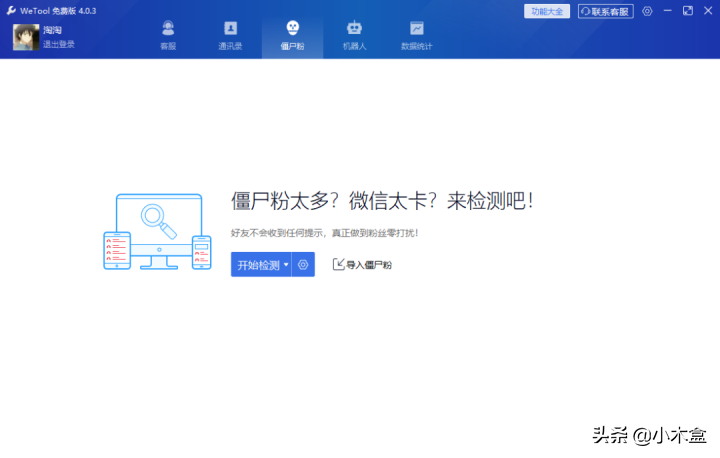Click the 开始检测 start detection button
720x458 pixels.
(x=258, y=265)
